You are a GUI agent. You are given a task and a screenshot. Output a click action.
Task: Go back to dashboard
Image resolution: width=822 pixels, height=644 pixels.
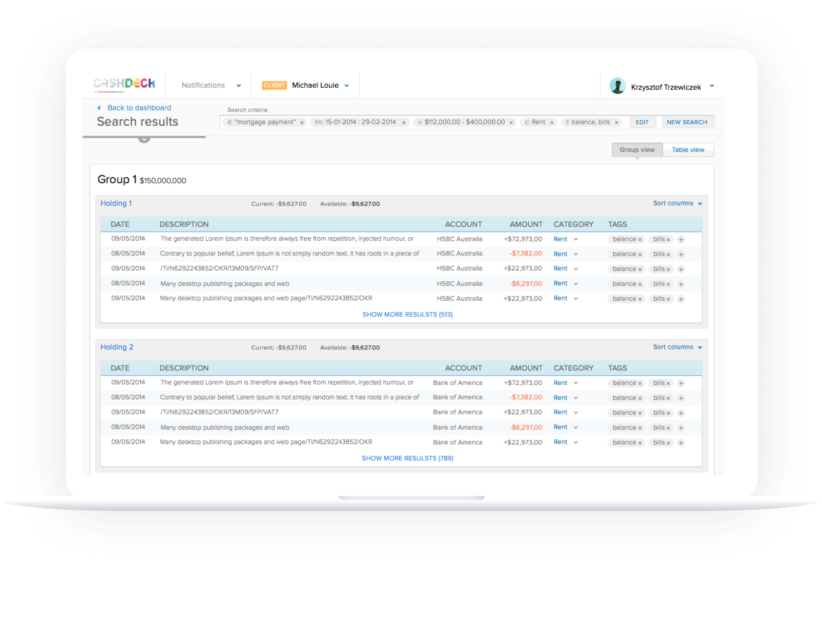pos(138,107)
